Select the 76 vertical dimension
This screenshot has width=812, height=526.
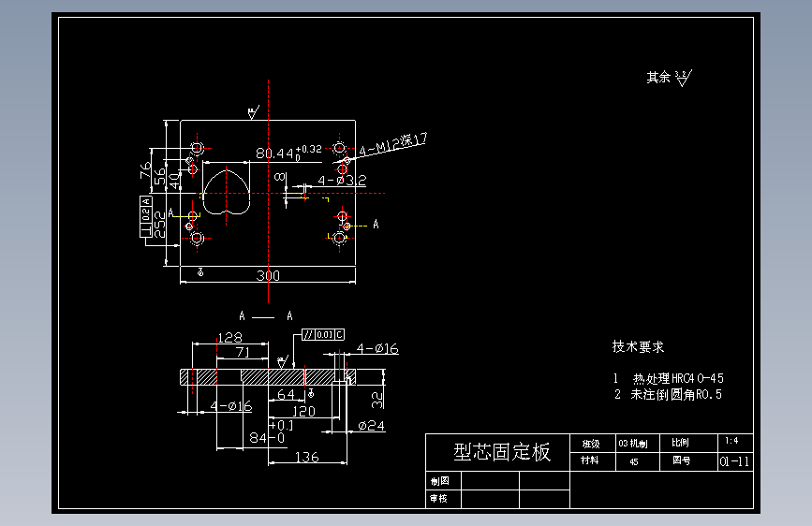145,169
